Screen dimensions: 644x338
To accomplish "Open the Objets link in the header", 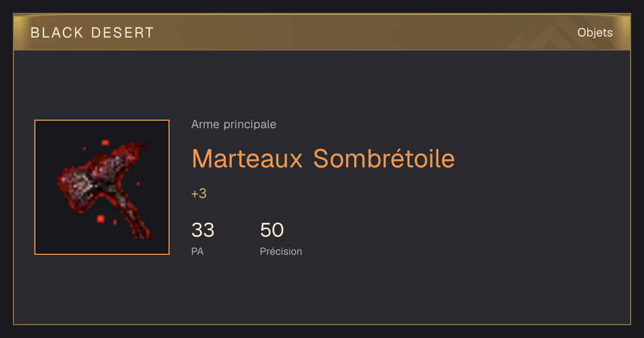I will (595, 33).
